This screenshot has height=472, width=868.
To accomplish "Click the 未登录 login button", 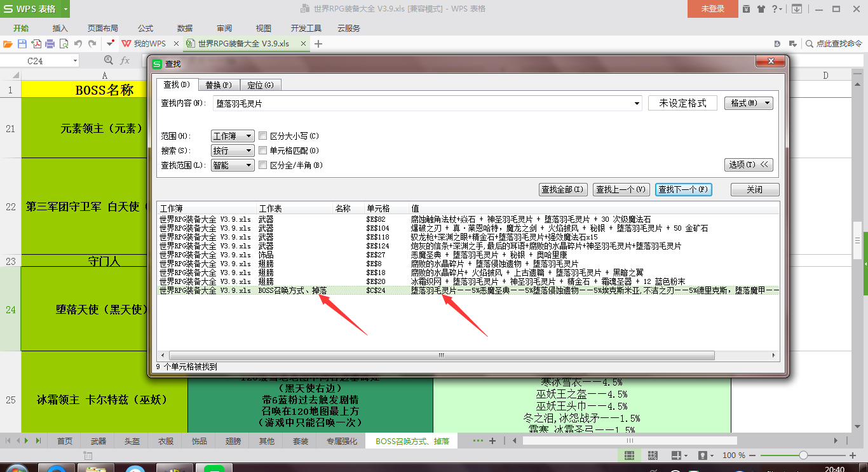I will pos(713,9).
